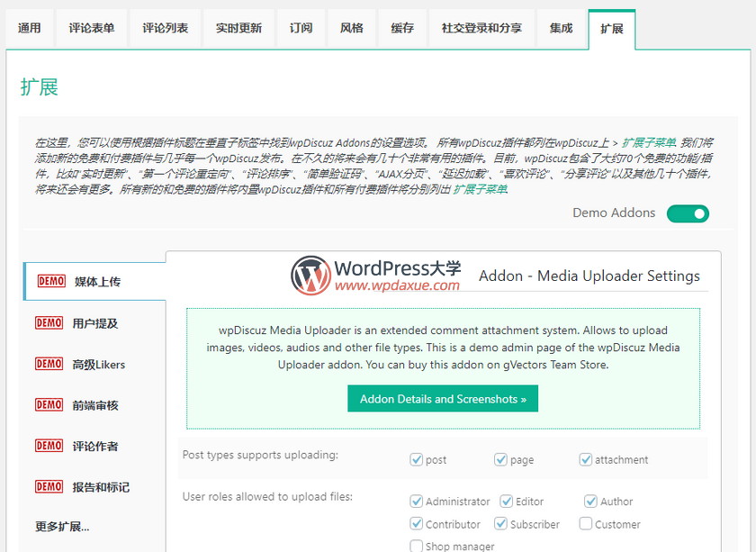Uncheck the post checkbox
This screenshot has height=552, width=756.
[416, 459]
